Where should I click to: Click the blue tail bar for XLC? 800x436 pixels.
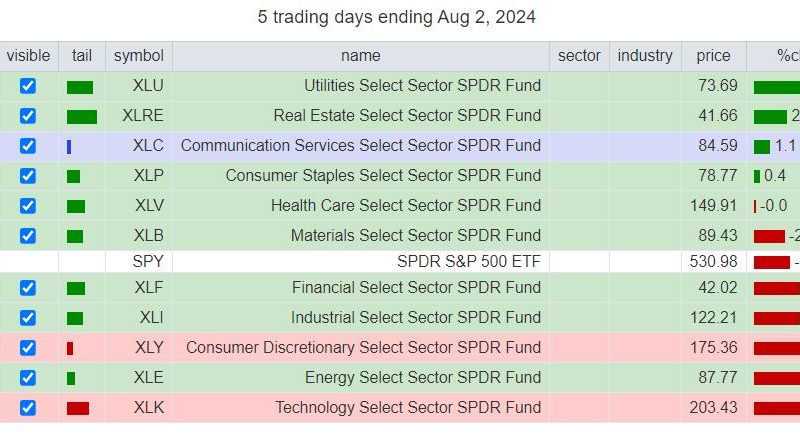[69, 147]
